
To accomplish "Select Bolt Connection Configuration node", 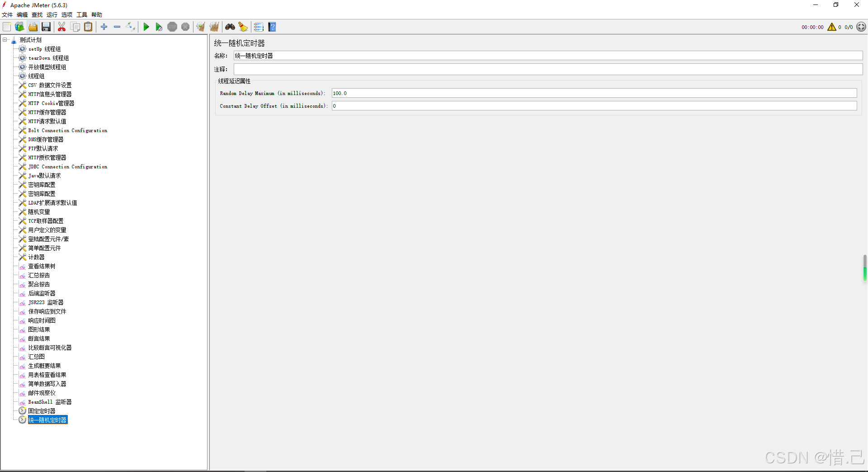I will coord(68,130).
